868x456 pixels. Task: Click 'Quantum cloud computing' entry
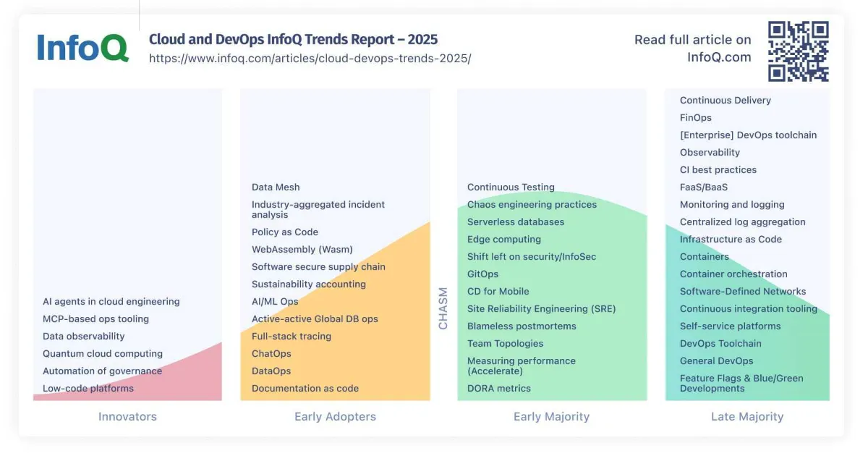[103, 354]
